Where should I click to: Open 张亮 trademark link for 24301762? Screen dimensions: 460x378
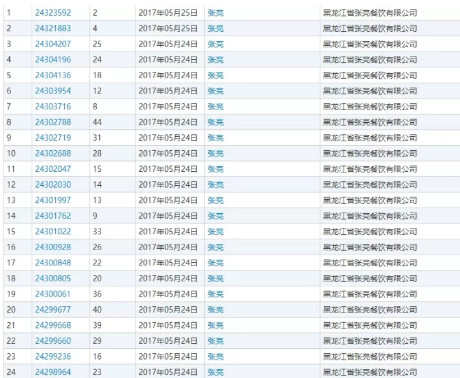coord(216,216)
